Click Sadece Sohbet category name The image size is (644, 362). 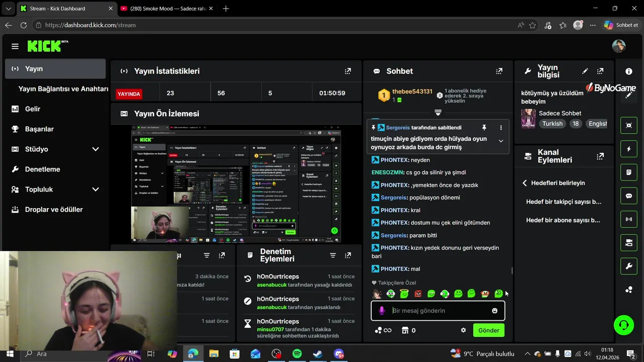[x=560, y=113]
